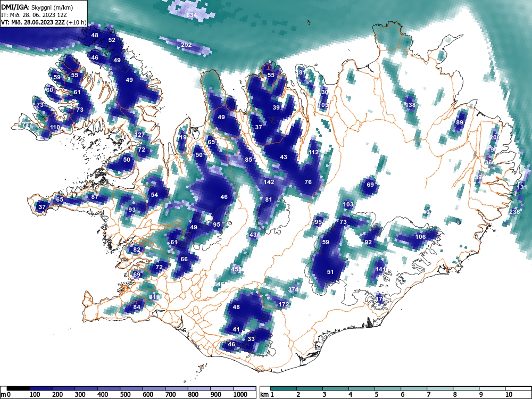Pick the teal swatch between km 5 and 6
Image resolution: width=532 pixels, height=399 pixels.
click(388, 388)
